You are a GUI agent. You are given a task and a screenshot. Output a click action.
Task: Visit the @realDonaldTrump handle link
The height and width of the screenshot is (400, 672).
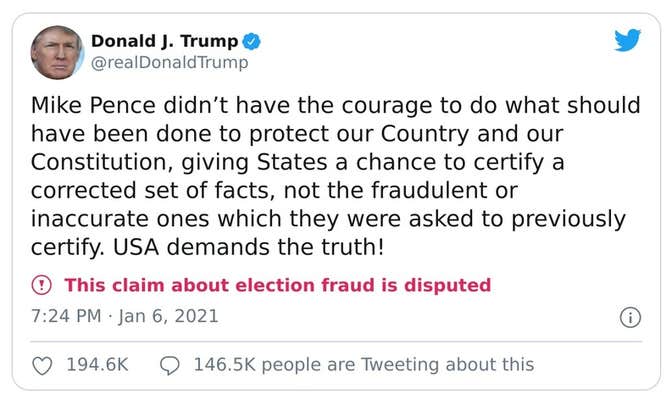pos(169,63)
